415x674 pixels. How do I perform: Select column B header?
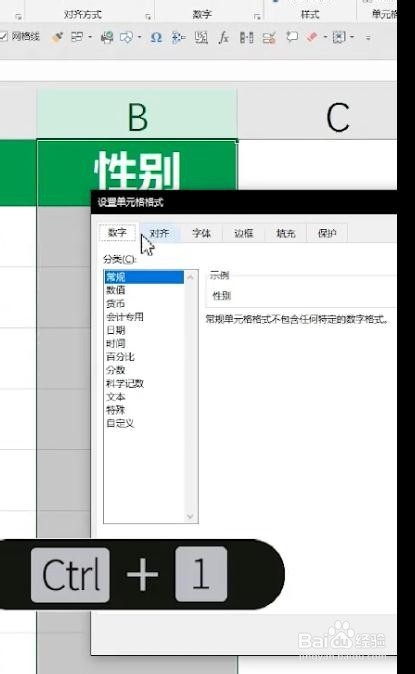pyautogui.click(x=137, y=114)
